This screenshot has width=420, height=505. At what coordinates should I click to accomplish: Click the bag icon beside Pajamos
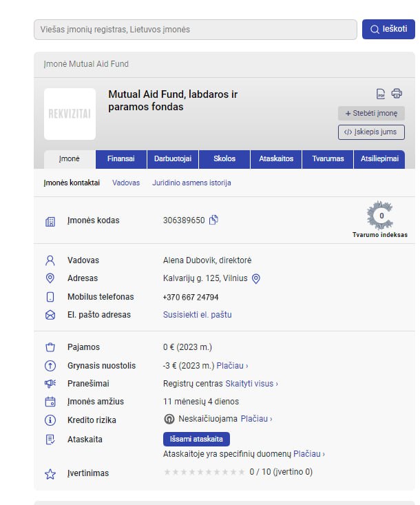[x=50, y=347]
